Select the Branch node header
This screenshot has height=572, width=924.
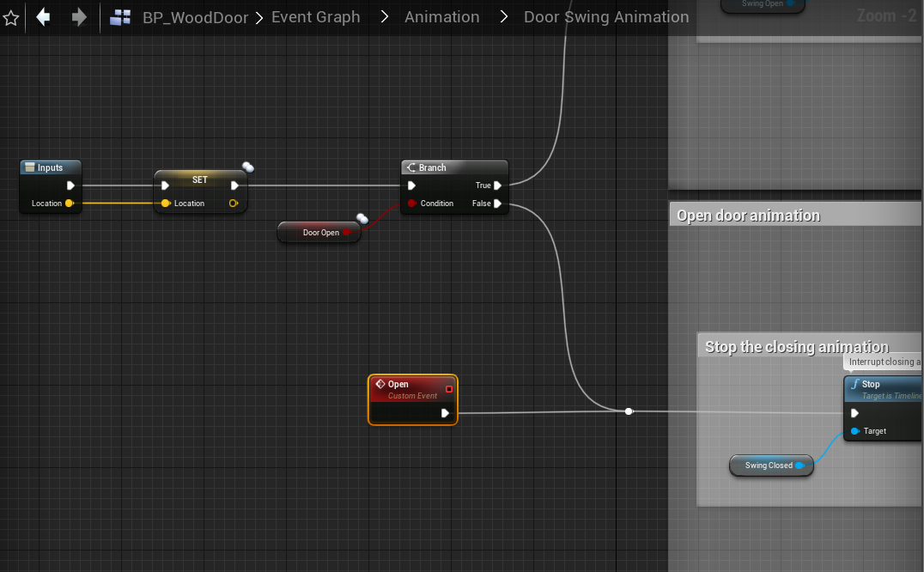(x=453, y=167)
